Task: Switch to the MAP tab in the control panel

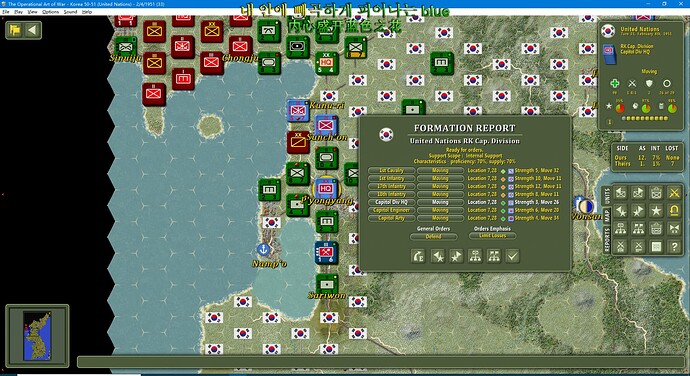Action: (606, 215)
